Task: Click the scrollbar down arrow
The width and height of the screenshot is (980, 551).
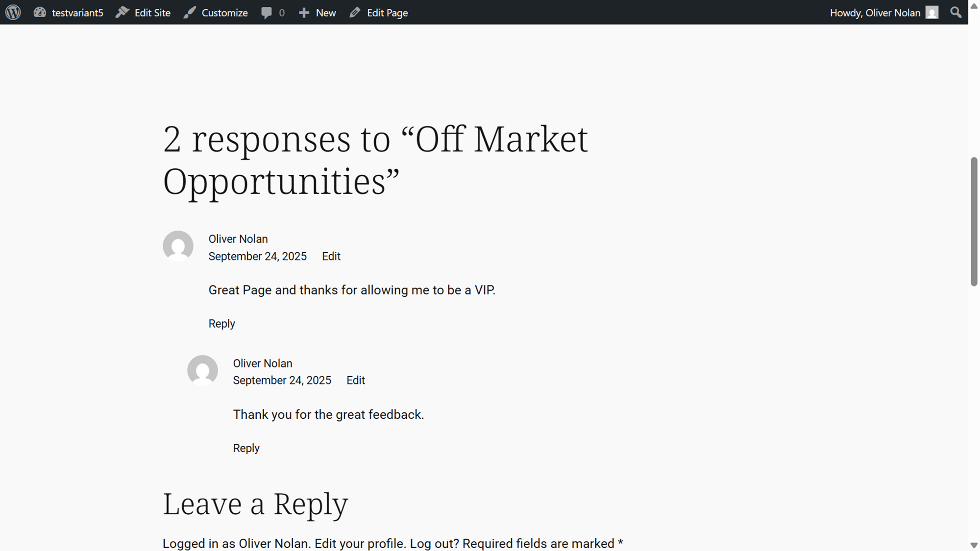Action: click(x=974, y=545)
